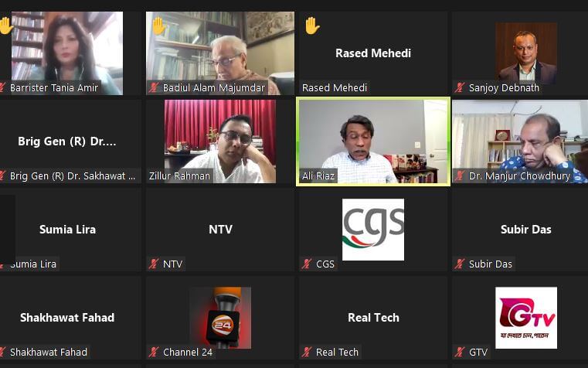
Task: Click the muted mic icon beside Badiul Alam Majumdar
Action: (x=154, y=88)
